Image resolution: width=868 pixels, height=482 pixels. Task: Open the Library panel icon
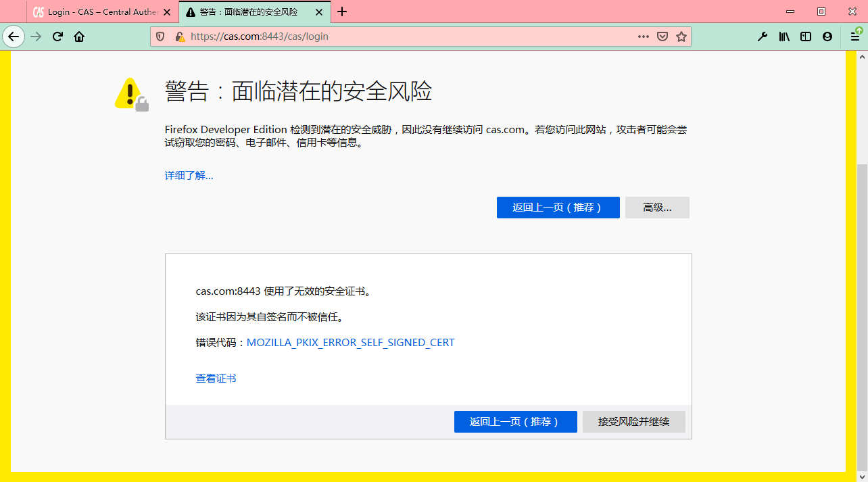click(x=783, y=37)
